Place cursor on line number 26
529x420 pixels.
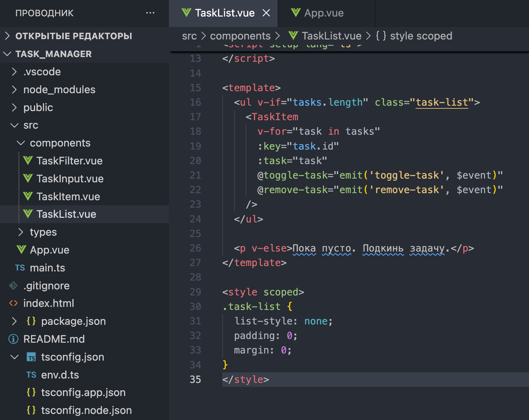point(195,248)
